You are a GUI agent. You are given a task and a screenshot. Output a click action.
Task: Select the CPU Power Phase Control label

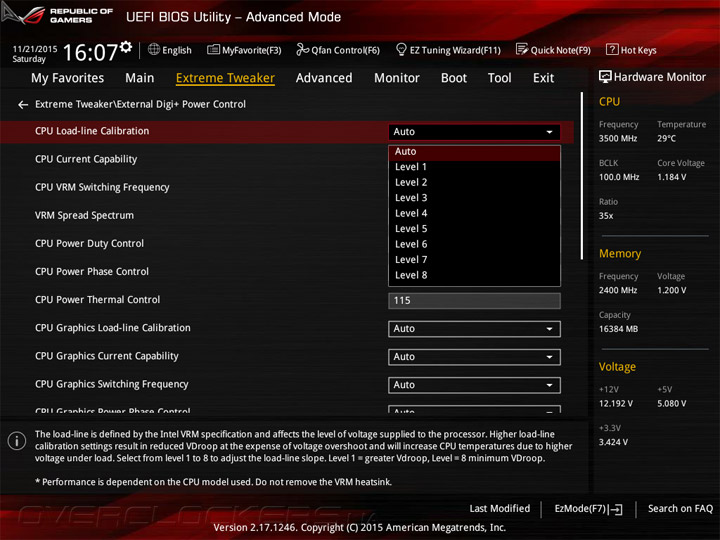click(x=92, y=271)
